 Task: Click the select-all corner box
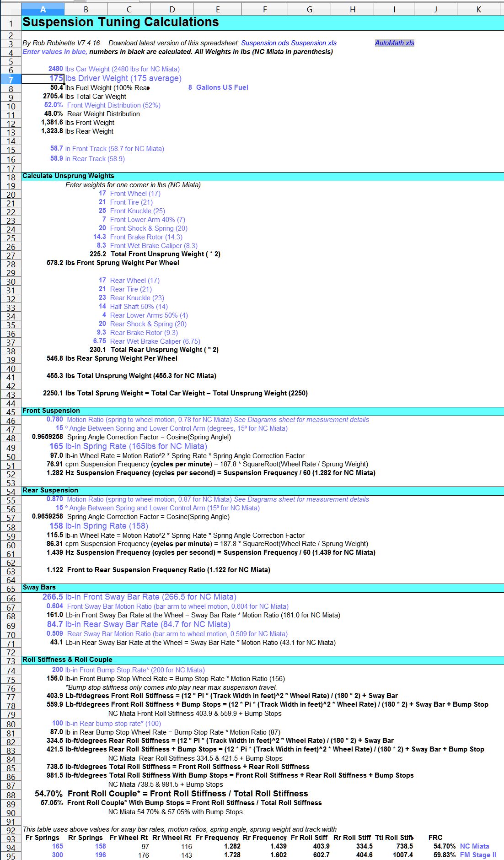pos(11,9)
